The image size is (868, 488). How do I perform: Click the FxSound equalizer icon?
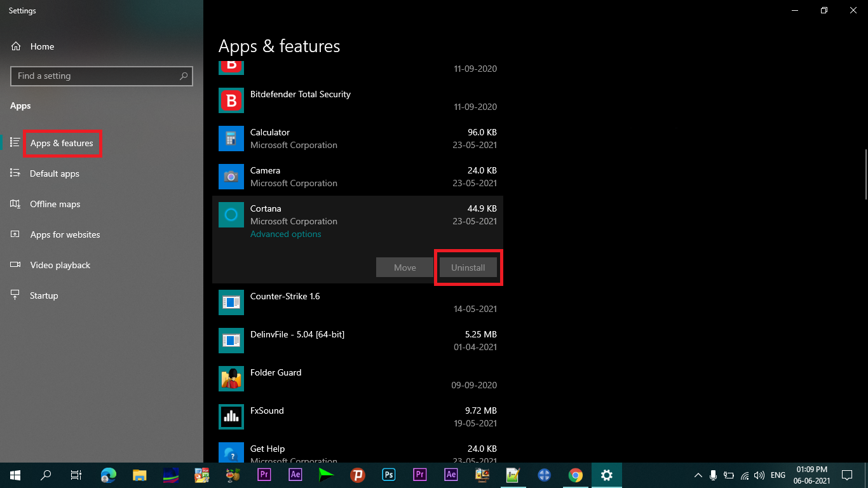(x=231, y=417)
